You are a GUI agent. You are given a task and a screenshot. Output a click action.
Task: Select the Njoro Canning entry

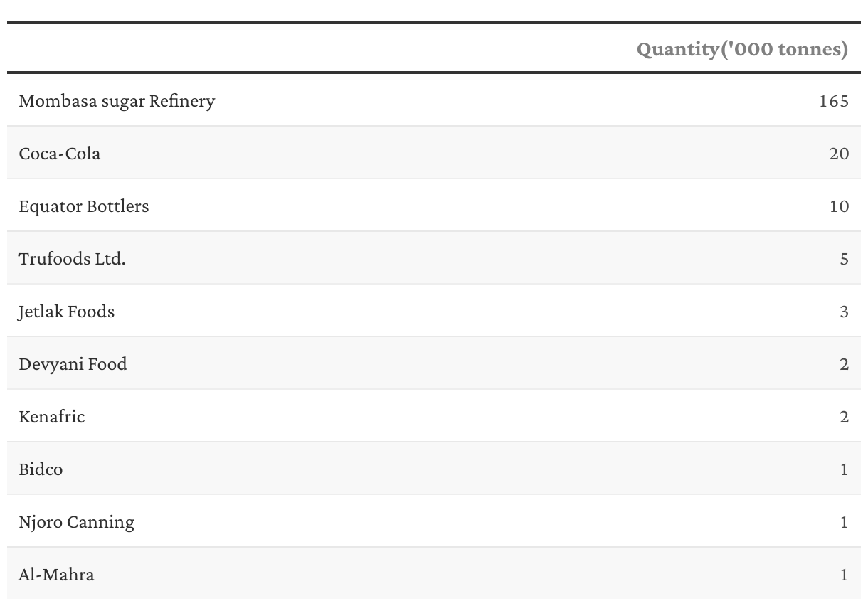[x=76, y=522]
